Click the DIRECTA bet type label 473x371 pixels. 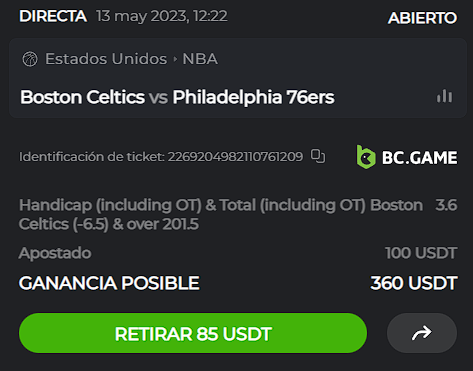pos(53,16)
